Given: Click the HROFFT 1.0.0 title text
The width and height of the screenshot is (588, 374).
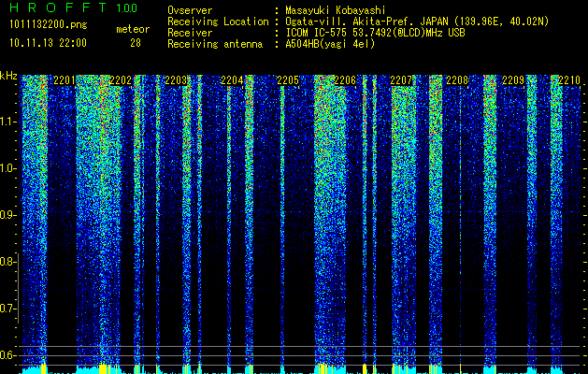Looking at the screenshot, I should point(74,7).
